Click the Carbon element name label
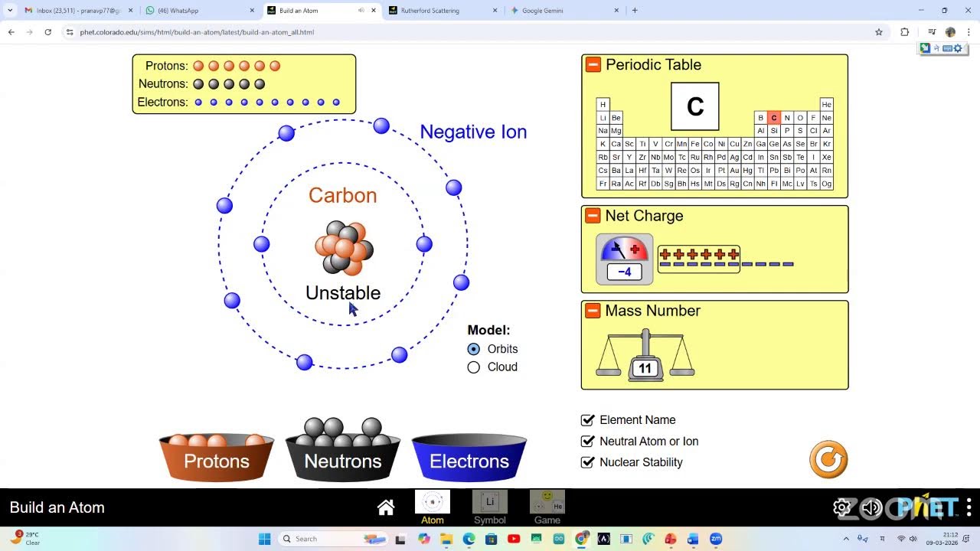This screenshot has height=551, width=980. tap(343, 195)
